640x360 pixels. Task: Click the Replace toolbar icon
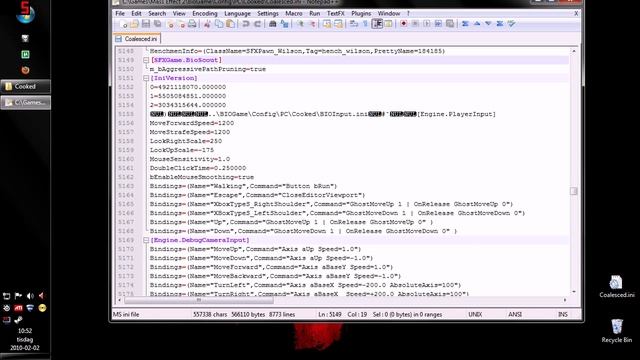coord(284,24)
